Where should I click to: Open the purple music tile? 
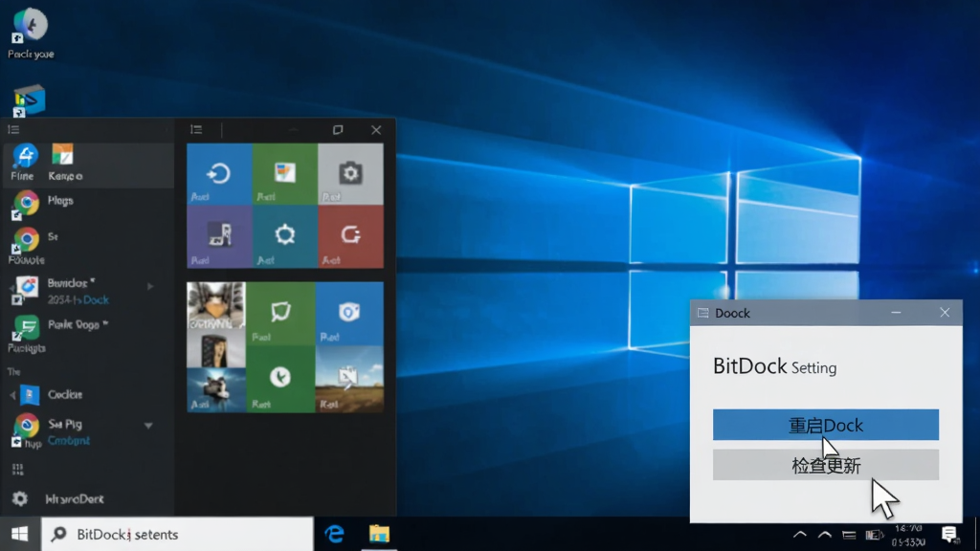(219, 237)
